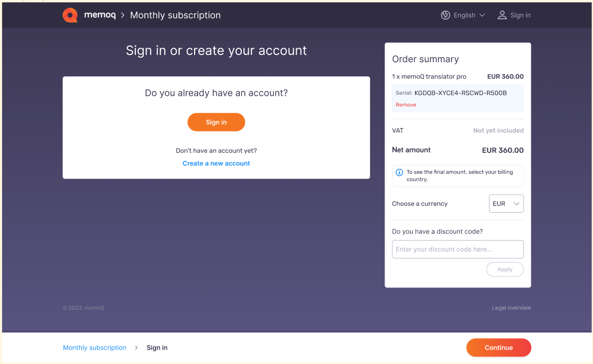Open Create a new account link
Viewport: 593px width, 364px height.
217,163
